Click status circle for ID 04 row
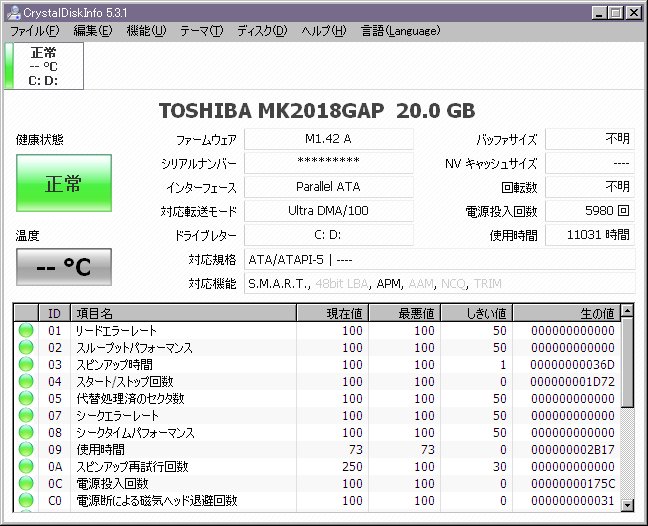Screen dimensions: 648x526 coord(26,381)
